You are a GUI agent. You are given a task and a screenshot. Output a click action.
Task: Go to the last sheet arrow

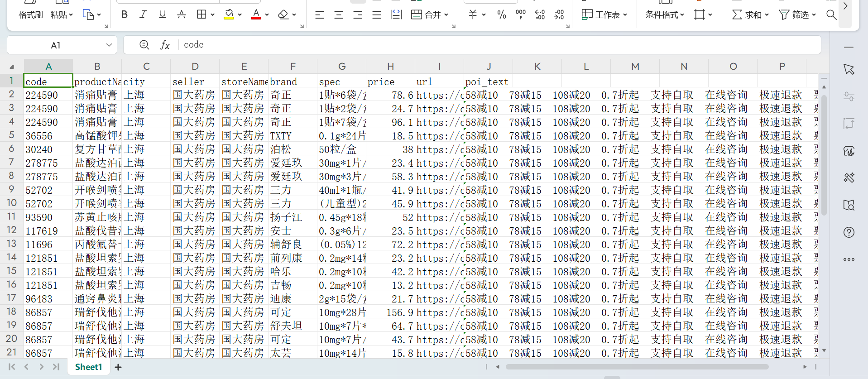click(x=56, y=367)
